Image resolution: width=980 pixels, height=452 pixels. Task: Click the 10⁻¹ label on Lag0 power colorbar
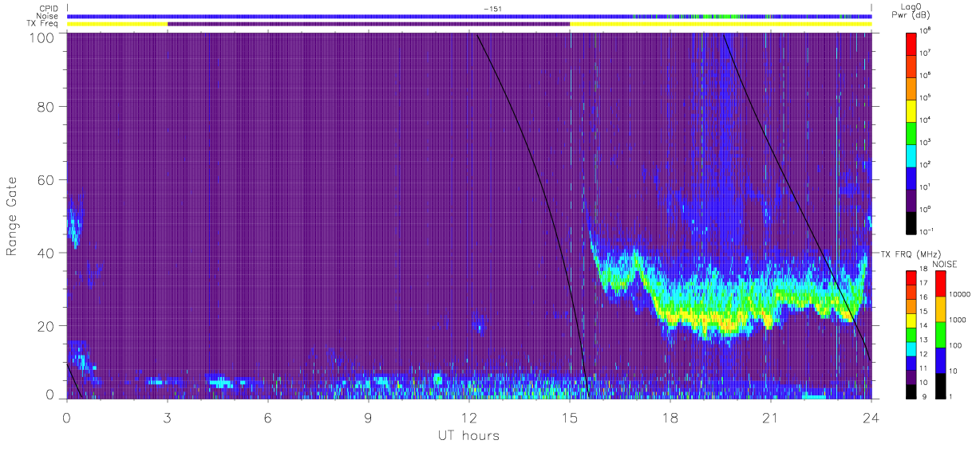(x=927, y=230)
